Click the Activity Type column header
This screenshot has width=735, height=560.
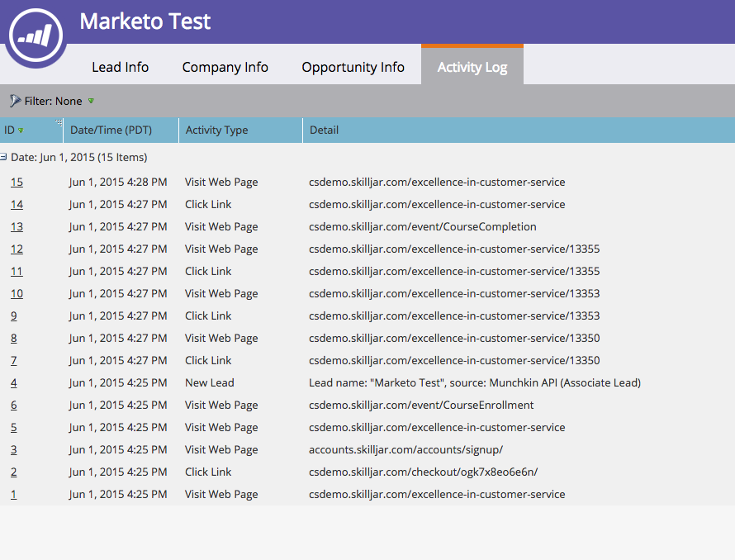[x=241, y=130]
